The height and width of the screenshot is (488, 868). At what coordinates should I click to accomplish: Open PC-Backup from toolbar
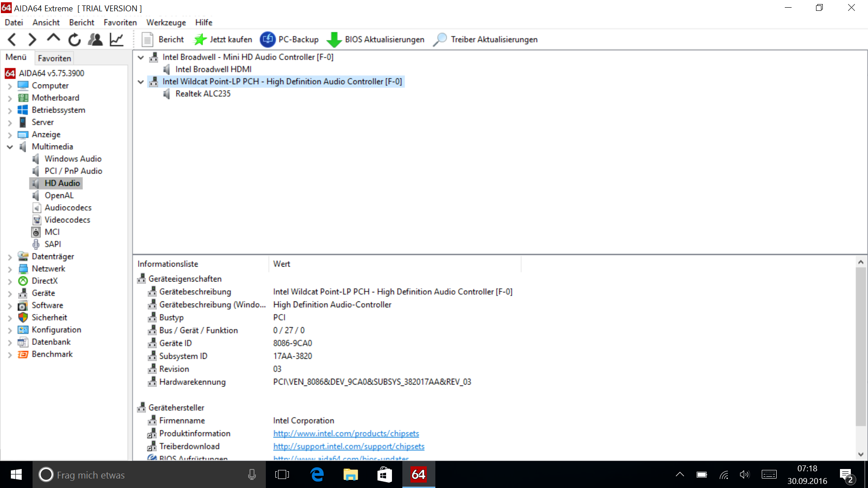click(x=268, y=40)
